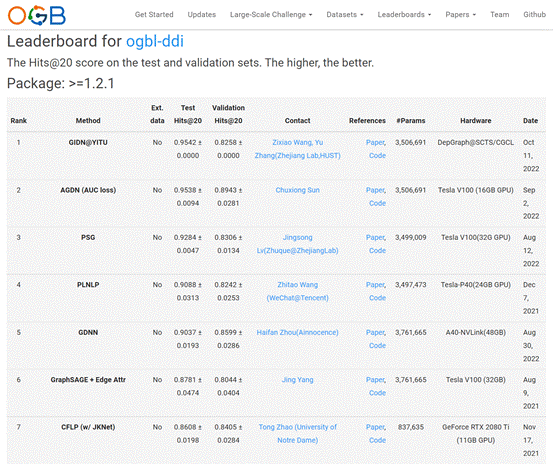Open the ogbl-ddi dataset link
Screen dimensions: 553x464
(x=155, y=41)
